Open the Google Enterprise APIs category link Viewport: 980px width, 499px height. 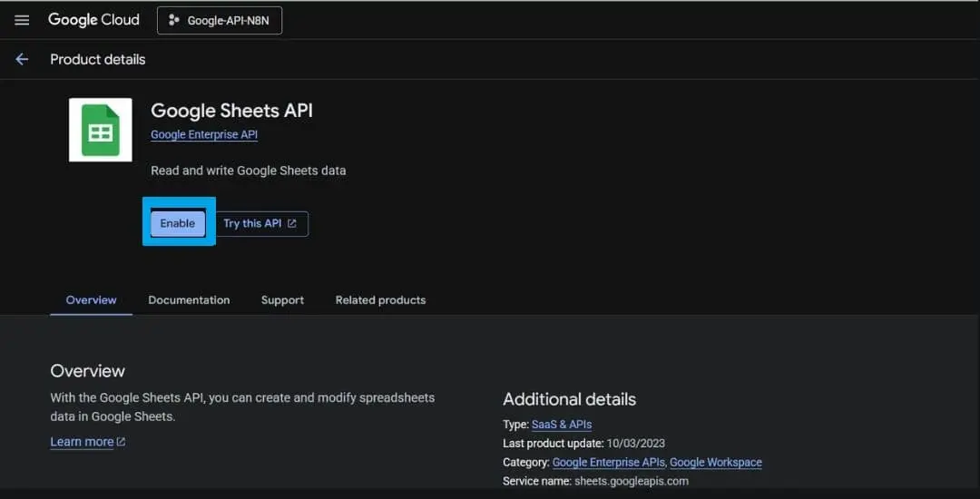tap(609, 463)
